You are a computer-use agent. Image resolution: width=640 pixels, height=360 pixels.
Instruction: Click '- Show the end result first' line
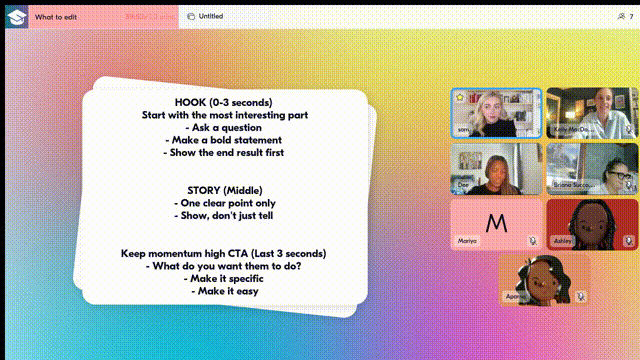[224, 153]
